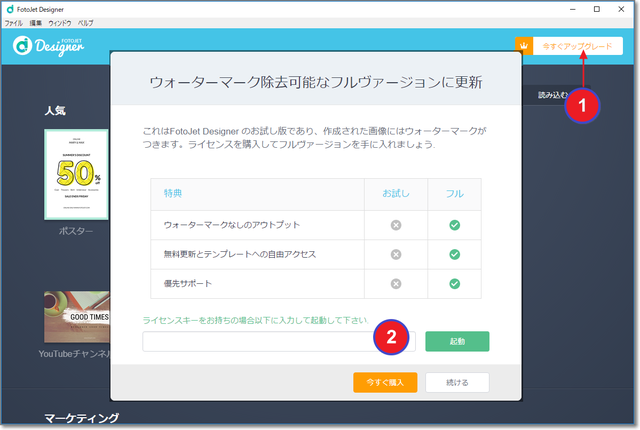
Task: Select the 50% poster template thumbnail
Action: tap(76, 174)
